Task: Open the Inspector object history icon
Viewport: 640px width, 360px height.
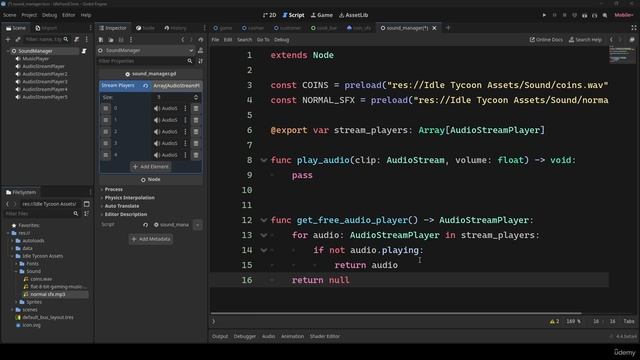Action: tap(200, 40)
